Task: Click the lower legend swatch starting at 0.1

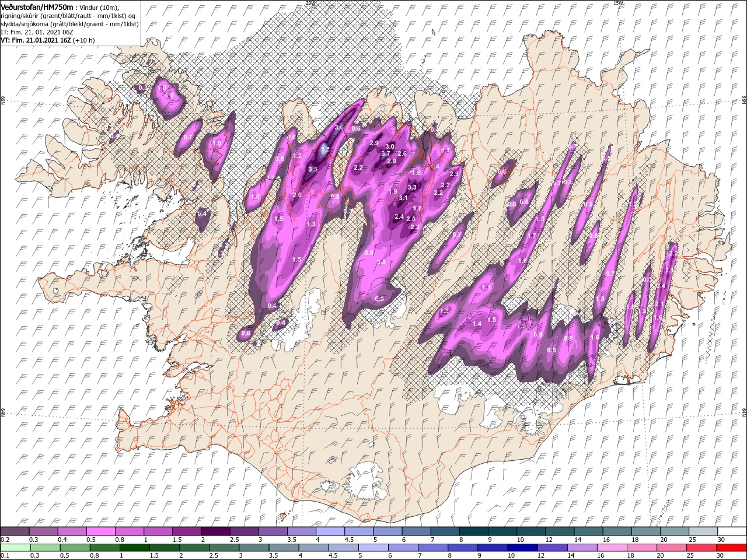Action: (15, 548)
